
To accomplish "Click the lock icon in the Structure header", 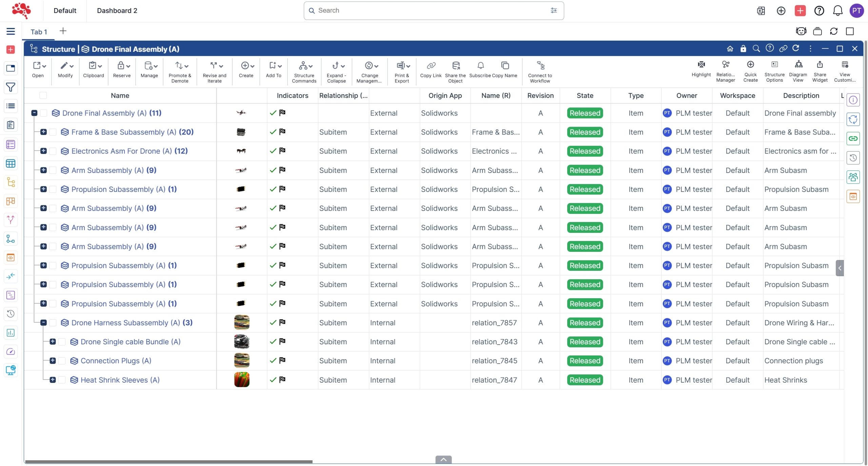I will [743, 49].
